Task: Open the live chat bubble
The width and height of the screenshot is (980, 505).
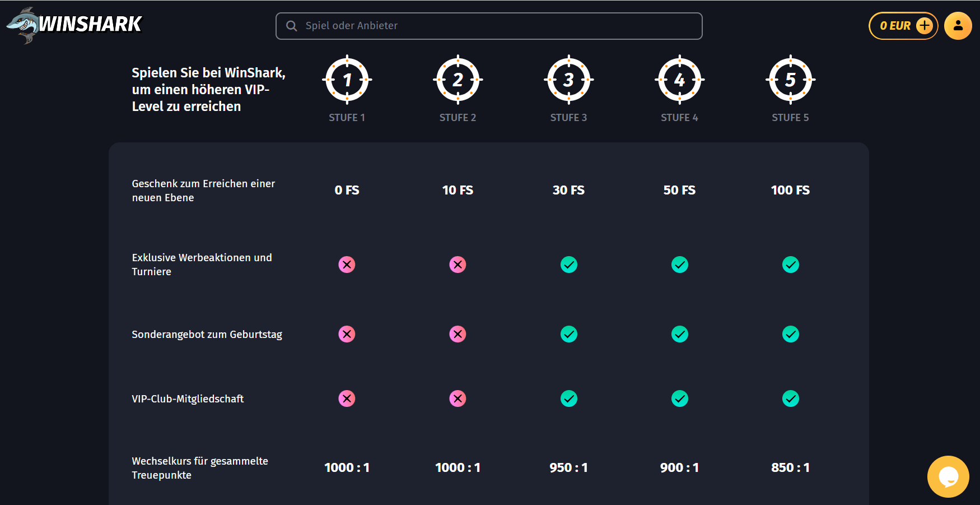Action: (x=948, y=476)
